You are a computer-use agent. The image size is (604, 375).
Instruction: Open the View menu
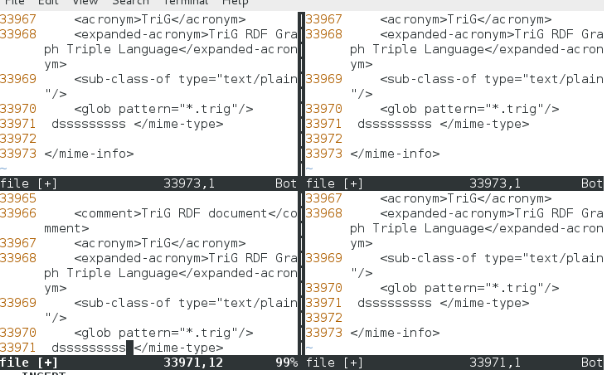[x=85, y=2]
